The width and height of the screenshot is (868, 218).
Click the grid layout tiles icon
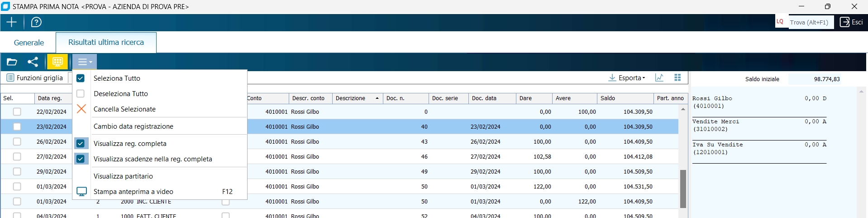pyautogui.click(x=677, y=78)
